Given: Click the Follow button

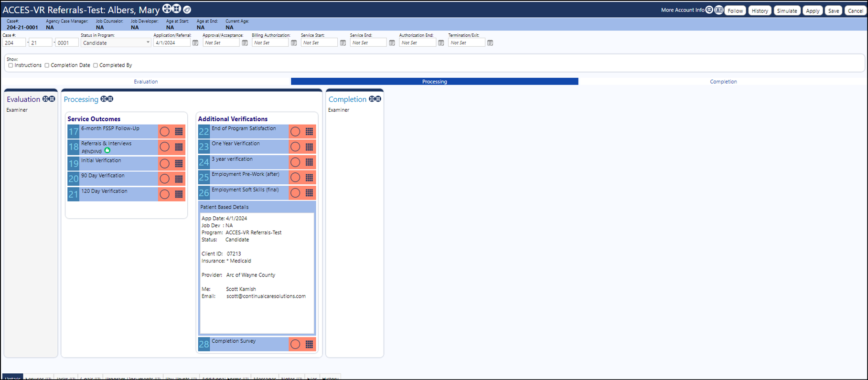Looking at the screenshot, I should coord(735,11).
